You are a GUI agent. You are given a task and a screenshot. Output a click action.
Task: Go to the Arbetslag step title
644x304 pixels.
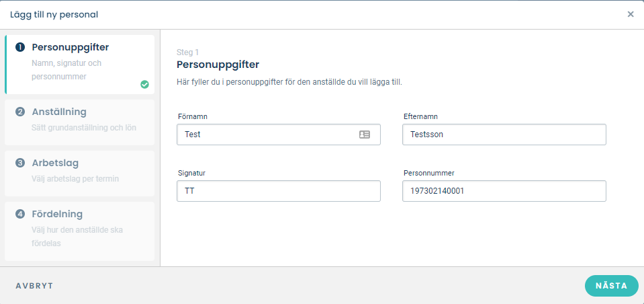[x=55, y=163]
